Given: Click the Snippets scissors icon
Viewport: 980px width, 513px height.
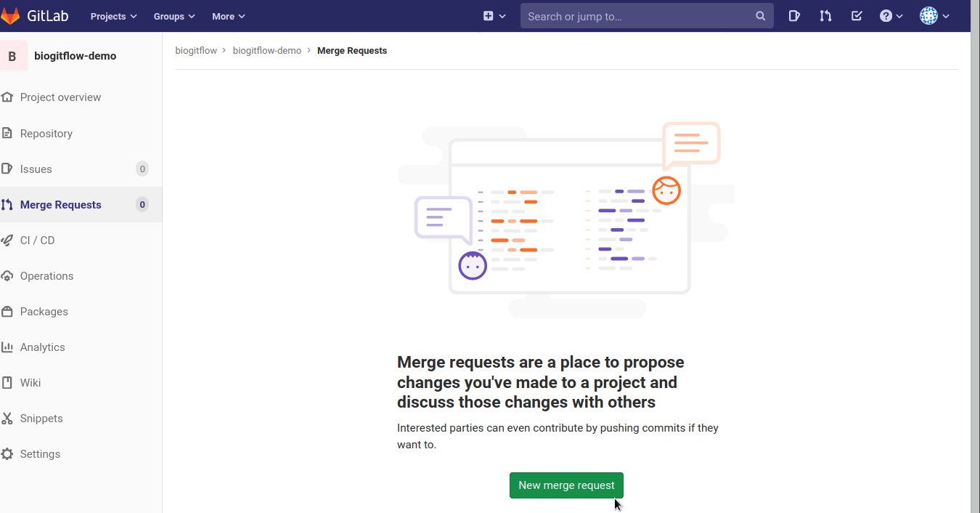Looking at the screenshot, I should (7, 418).
